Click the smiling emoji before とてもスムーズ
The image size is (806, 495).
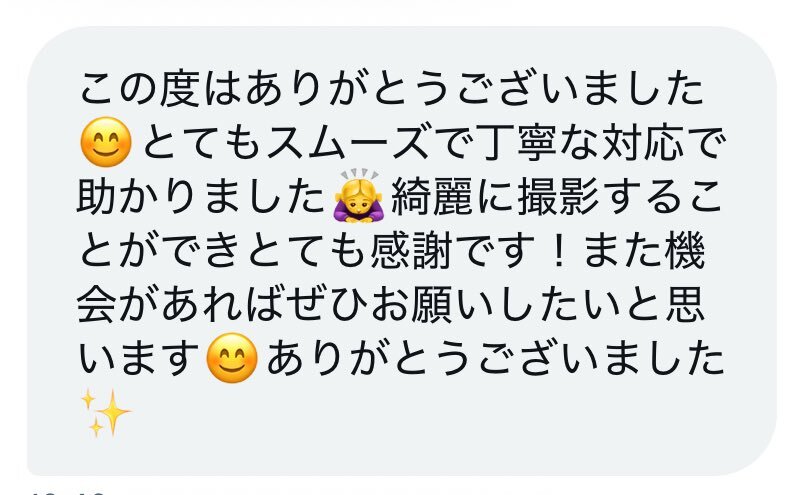click(106, 142)
